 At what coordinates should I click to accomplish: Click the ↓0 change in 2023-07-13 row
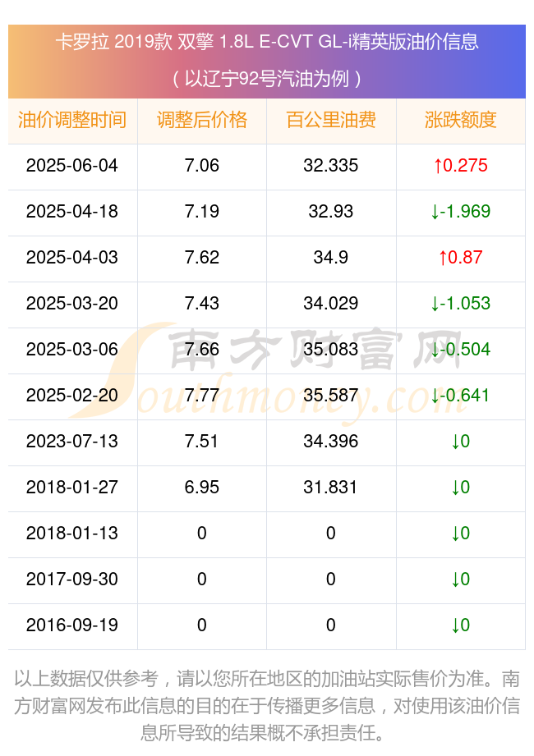click(461, 441)
